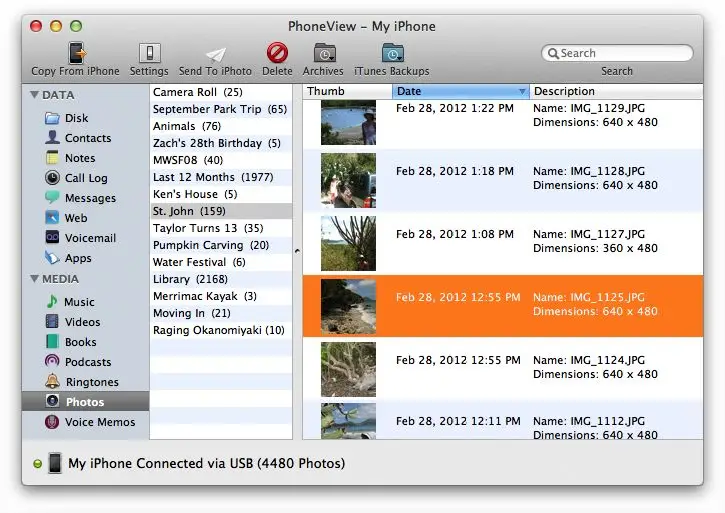This screenshot has height=513, width=725.
Task: Select the IMG_1112.JPG thumbnail
Action: [348, 421]
